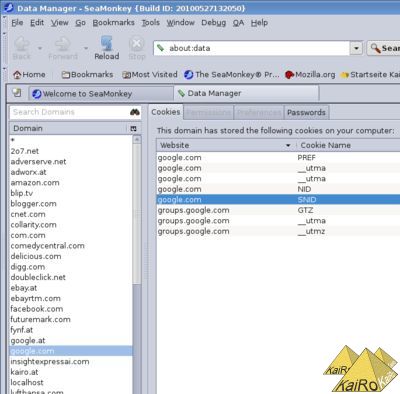Open the Startseite Kairo bookmark
Screen dimensions: 400x394
coord(370,75)
